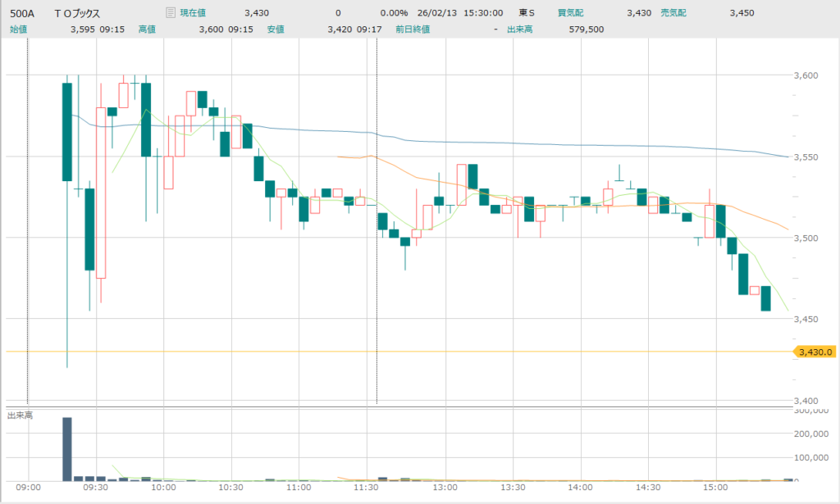Select the 500A stock code
Screen dimensions: 840x504
(23, 13)
